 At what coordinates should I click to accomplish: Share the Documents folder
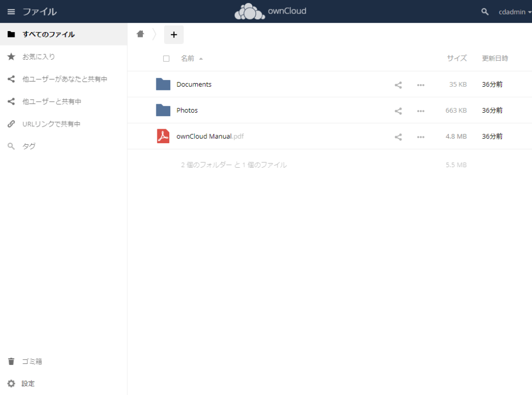tap(398, 85)
